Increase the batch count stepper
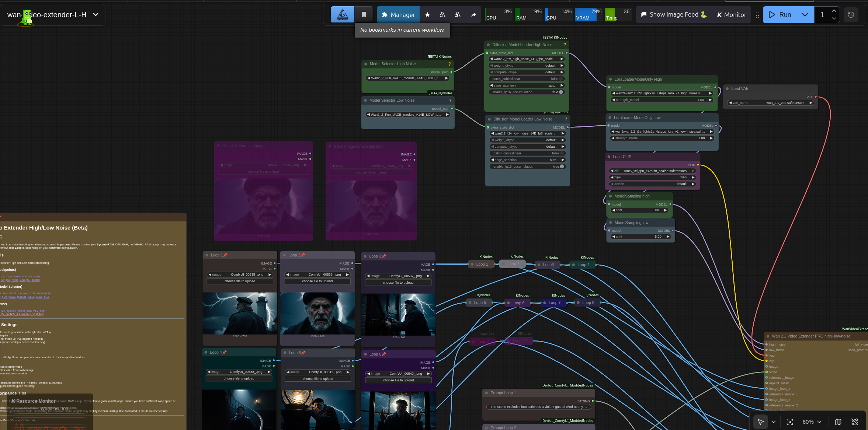 click(x=834, y=11)
